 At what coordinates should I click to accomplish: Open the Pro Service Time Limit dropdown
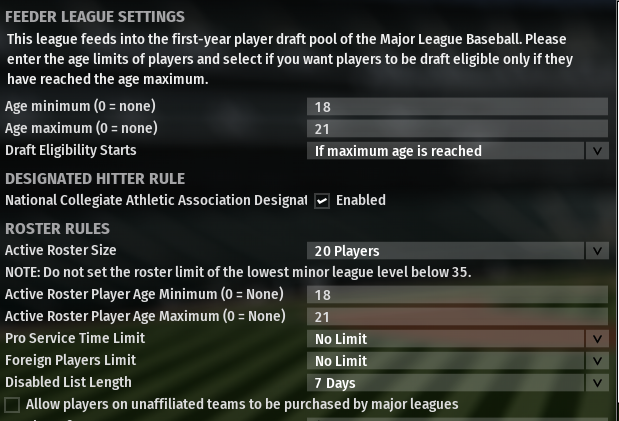click(x=446, y=339)
